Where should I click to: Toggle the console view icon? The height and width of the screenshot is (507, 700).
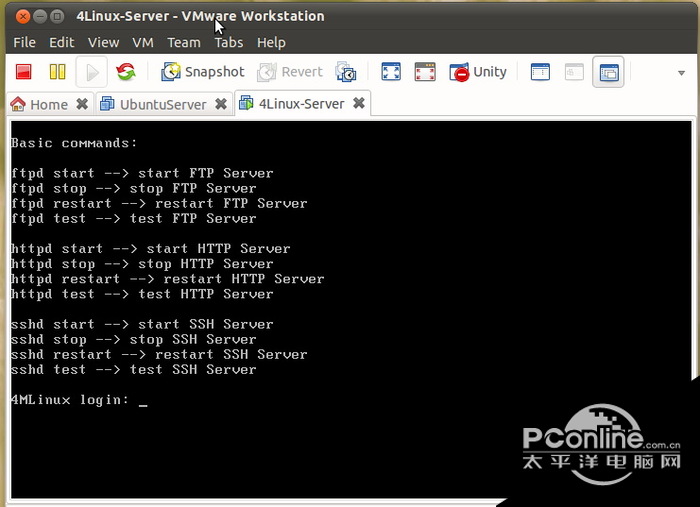coord(608,72)
